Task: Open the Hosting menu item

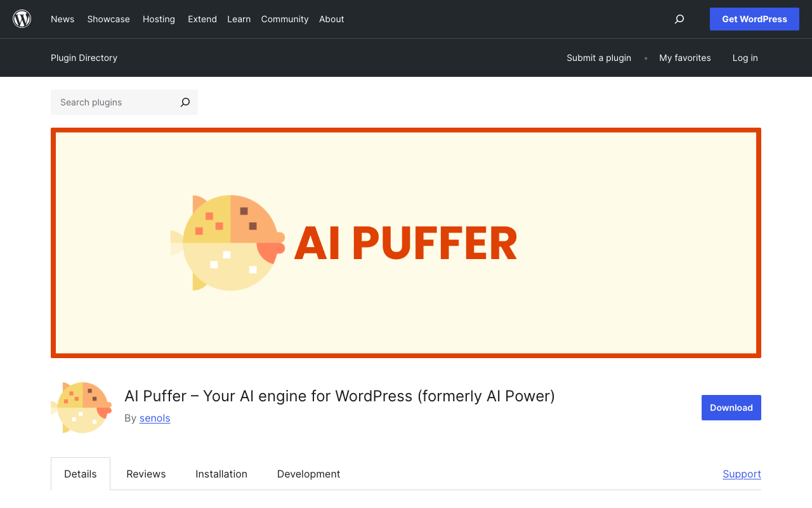Action: click(x=159, y=19)
